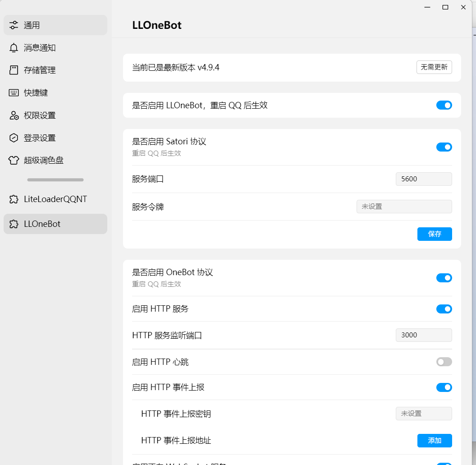Minimize the settings window
Screen dimensions: 476x465
pyautogui.click(x=427, y=7)
